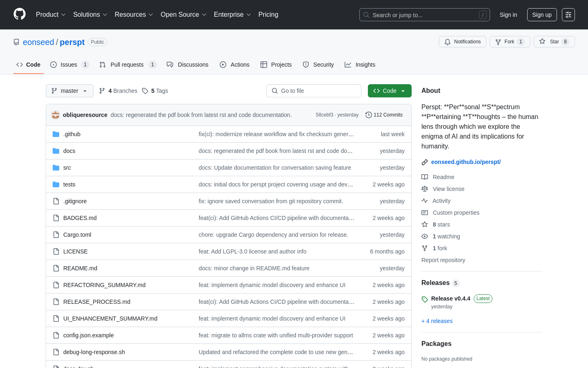Click obliqueresource avatar image
Viewport: 588px width, 368px height.
click(56, 115)
